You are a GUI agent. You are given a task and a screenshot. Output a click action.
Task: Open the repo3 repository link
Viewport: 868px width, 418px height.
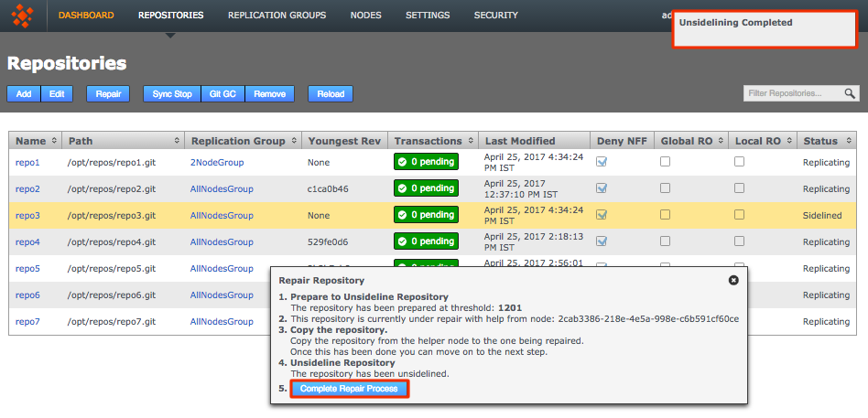point(27,216)
